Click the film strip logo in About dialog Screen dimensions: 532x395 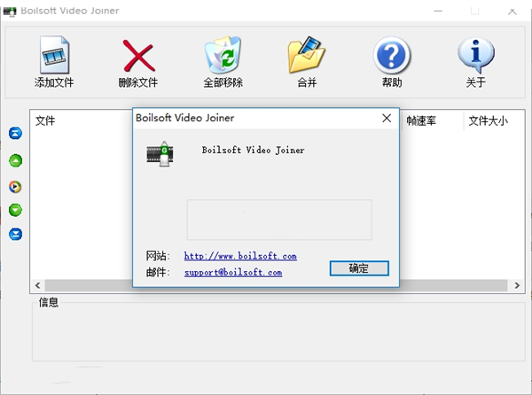160,154
